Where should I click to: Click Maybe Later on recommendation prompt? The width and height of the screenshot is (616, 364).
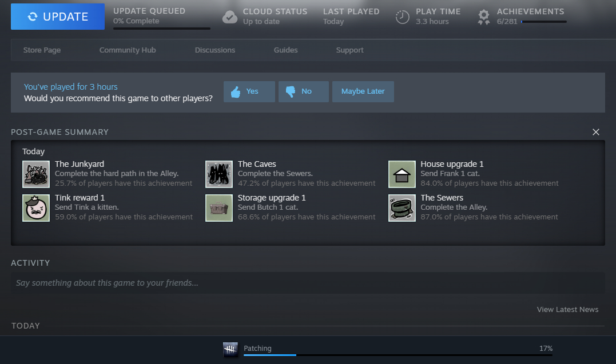point(363,91)
